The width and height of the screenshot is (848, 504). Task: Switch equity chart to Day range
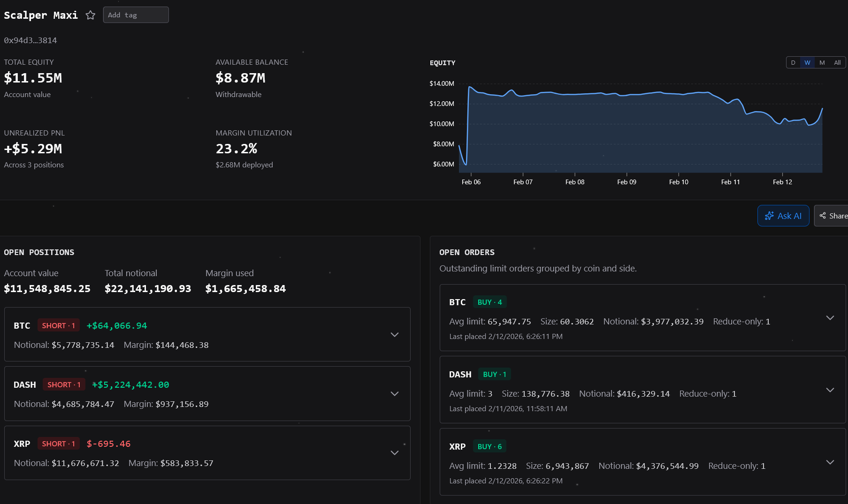click(793, 62)
